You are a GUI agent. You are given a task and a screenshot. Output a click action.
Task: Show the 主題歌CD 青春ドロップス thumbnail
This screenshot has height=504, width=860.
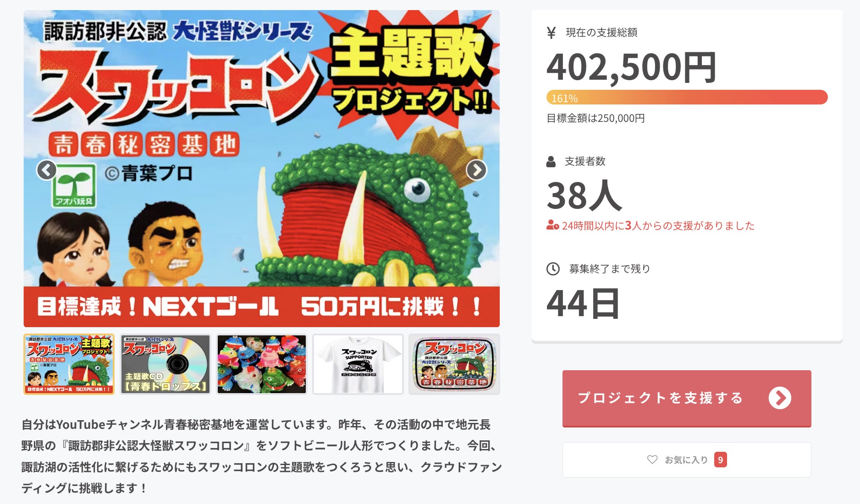pos(165,364)
